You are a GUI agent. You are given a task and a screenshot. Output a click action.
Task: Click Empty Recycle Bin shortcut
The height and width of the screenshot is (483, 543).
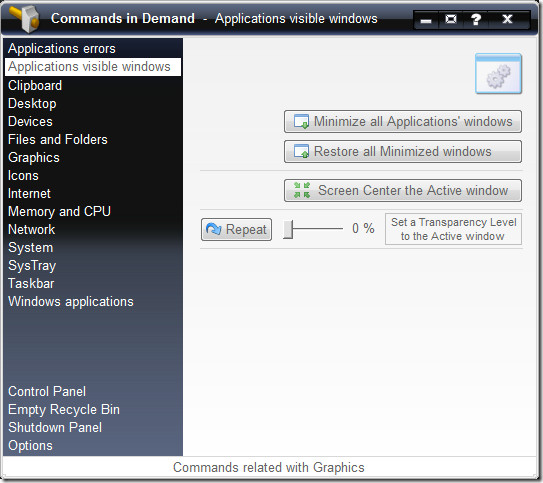(x=64, y=410)
